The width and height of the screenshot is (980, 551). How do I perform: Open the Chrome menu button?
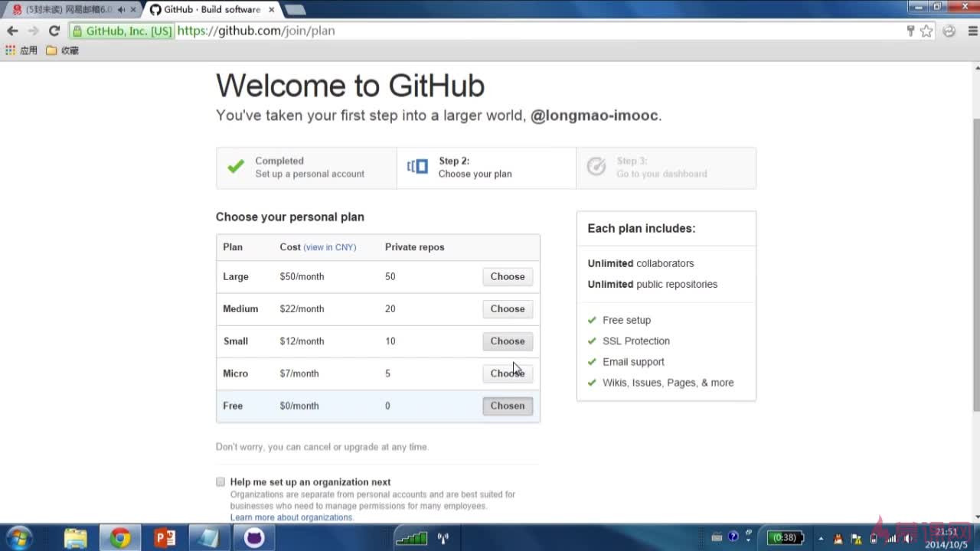973,31
